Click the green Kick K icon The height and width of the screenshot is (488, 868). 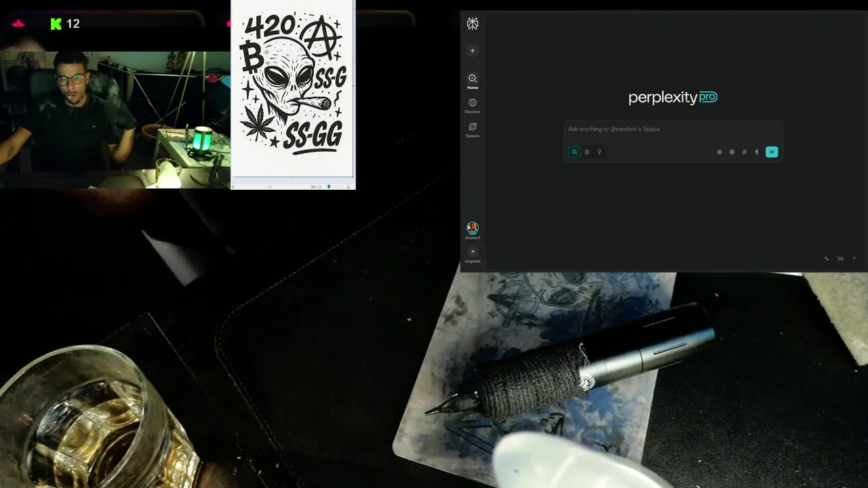tap(56, 24)
